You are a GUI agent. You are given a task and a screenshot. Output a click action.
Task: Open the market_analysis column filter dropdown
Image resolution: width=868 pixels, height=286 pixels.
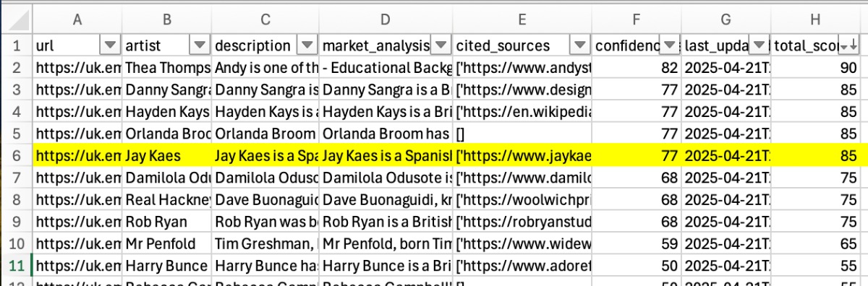tap(441, 45)
